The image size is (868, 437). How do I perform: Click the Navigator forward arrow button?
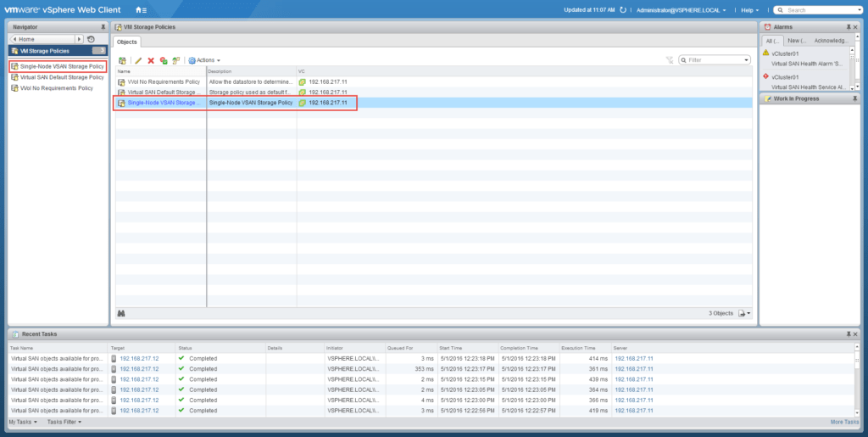80,39
